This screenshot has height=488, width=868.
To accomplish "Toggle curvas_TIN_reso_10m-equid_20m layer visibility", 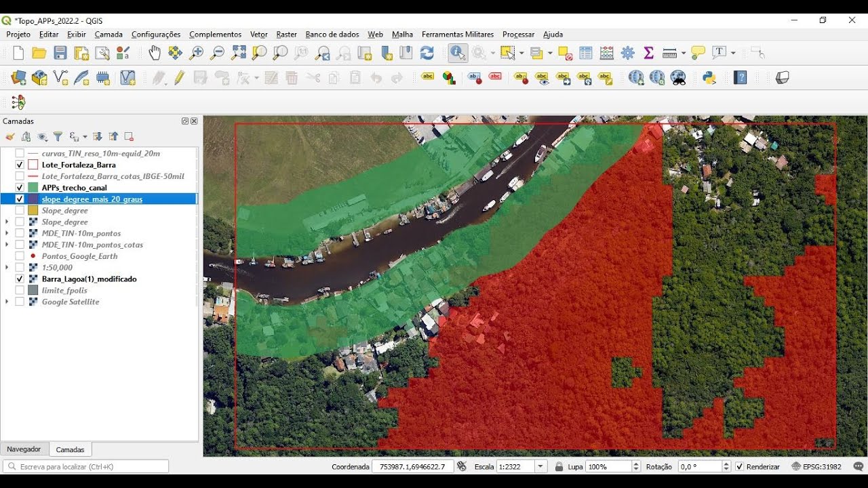I will [x=20, y=154].
